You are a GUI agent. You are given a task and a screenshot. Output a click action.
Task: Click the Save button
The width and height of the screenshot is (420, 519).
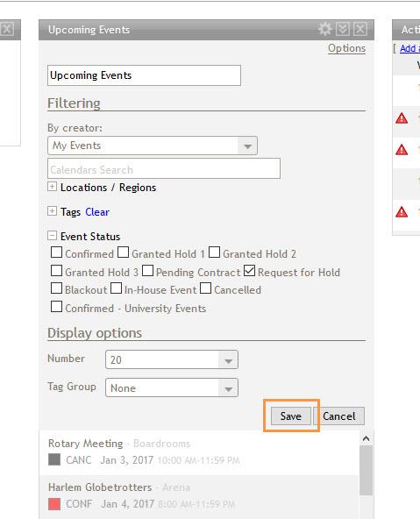[x=291, y=416]
